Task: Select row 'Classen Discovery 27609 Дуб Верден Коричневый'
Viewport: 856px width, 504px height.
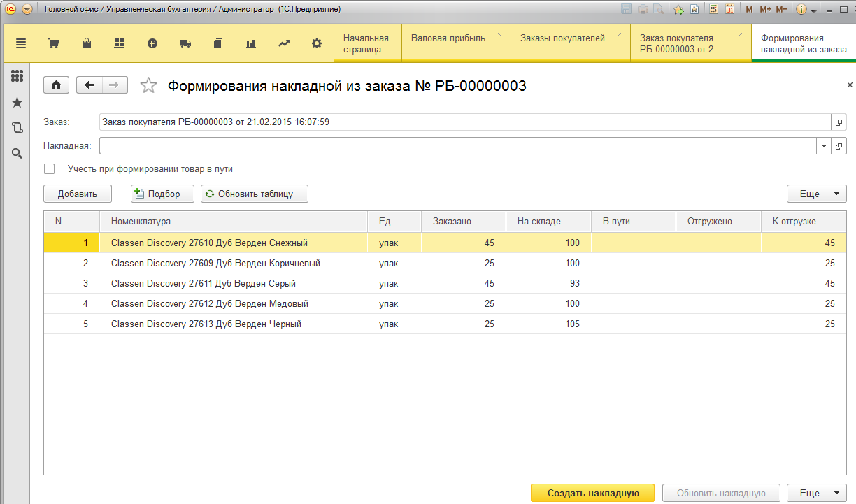Action: tap(445, 264)
